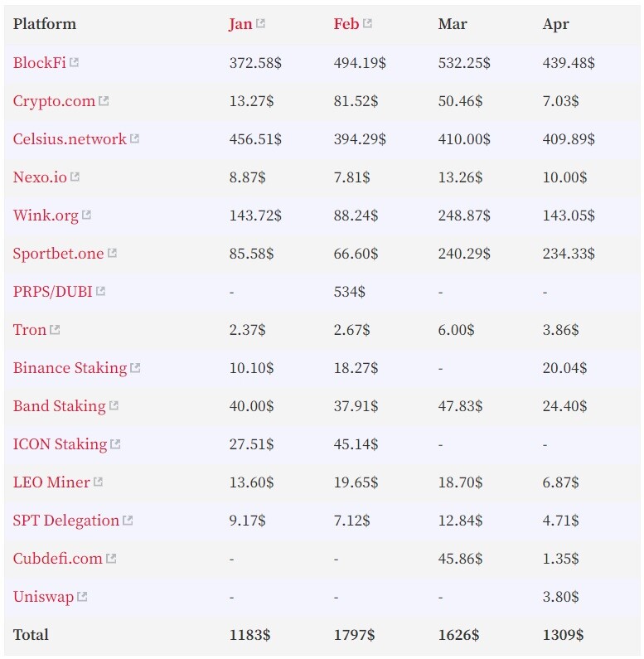Open the Feb column header link
This screenshot has width=644, height=659.
click(346, 24)
